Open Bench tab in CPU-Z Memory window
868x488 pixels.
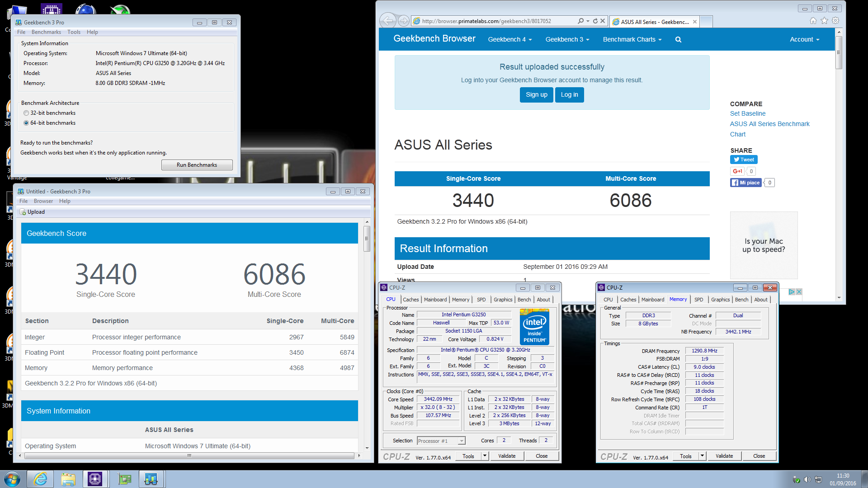point(741,300)
